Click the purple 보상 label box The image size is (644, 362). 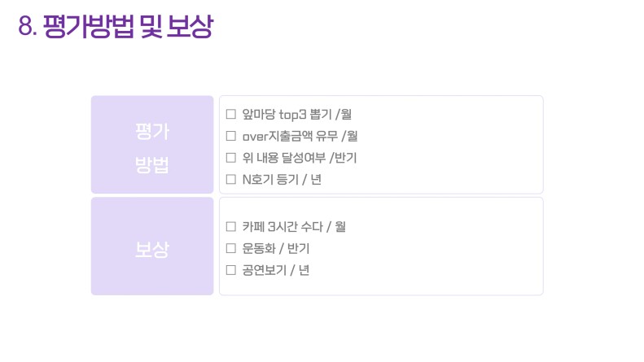pyautogui.click(x=152, y=246)
